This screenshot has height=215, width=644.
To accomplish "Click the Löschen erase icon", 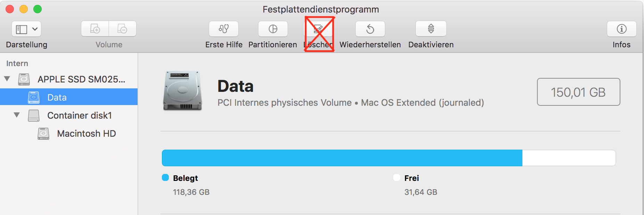I will 319,29.
